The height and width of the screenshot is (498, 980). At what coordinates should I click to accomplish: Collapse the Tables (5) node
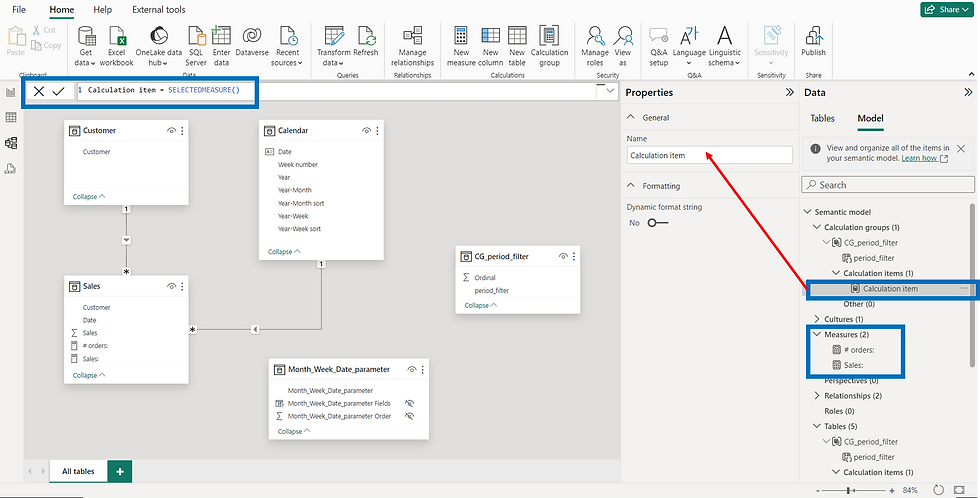point(817,426)
